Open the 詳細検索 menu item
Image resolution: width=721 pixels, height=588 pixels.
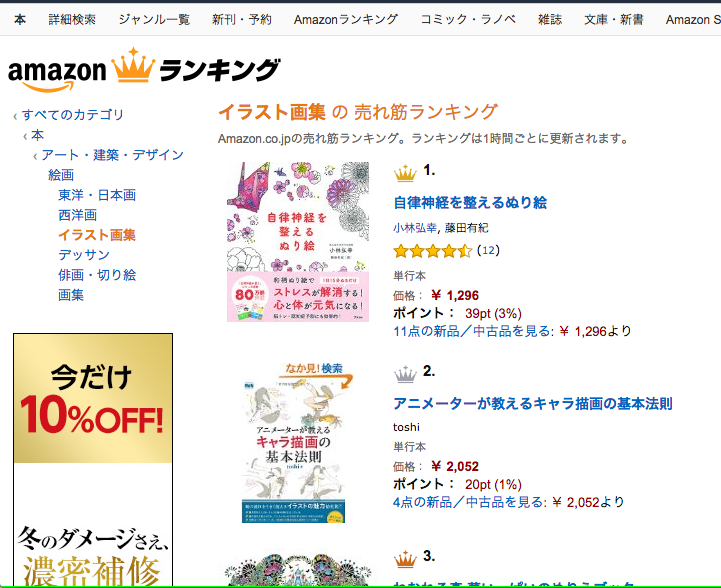(x=72, y=19)
